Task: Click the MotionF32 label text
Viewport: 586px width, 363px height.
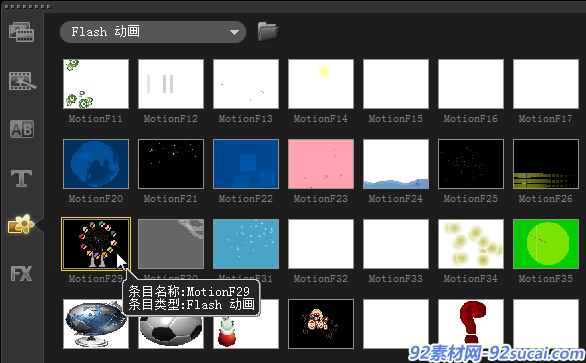Action: [321, 279]
